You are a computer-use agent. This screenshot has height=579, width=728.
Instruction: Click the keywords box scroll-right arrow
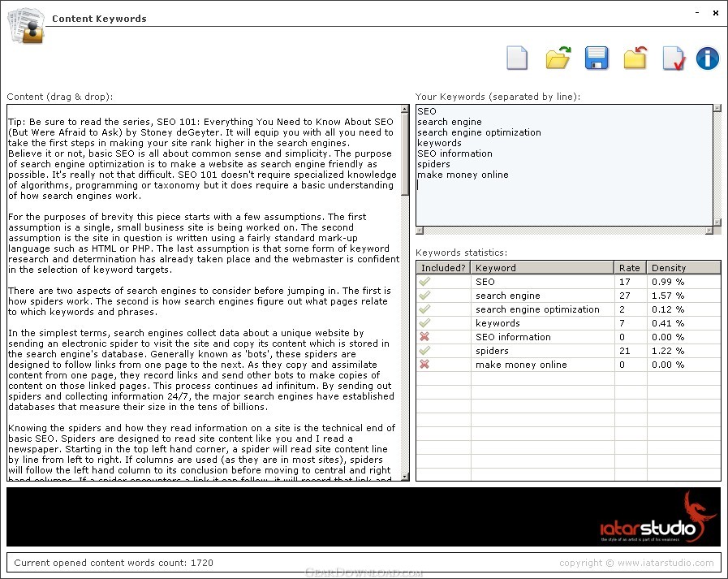[x=709, y=231]
